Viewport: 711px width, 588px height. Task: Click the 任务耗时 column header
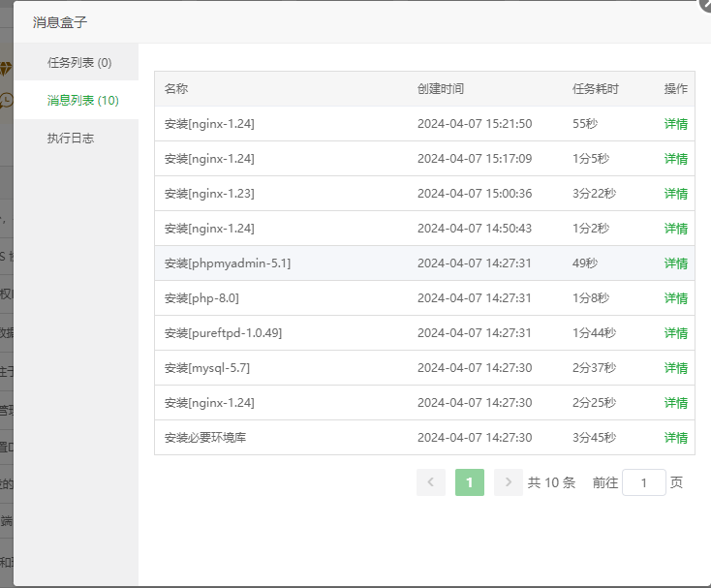[596, 89]
